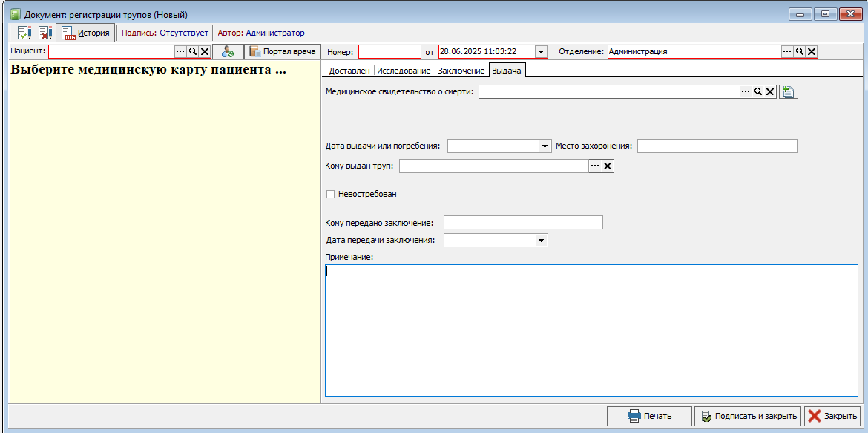Screen dimensions: 868x433
Task: Click Автор: Администратор text
Action: 260,33
